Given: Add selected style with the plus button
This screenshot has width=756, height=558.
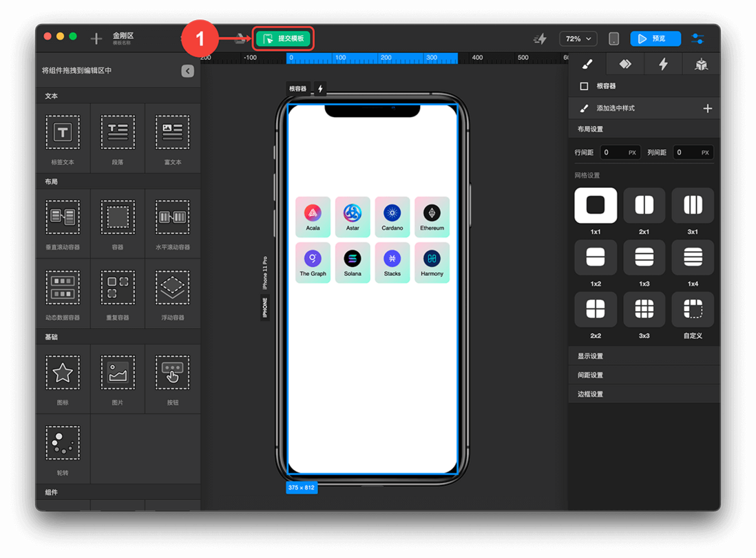Looking at the screenshot, I should 707,109.
